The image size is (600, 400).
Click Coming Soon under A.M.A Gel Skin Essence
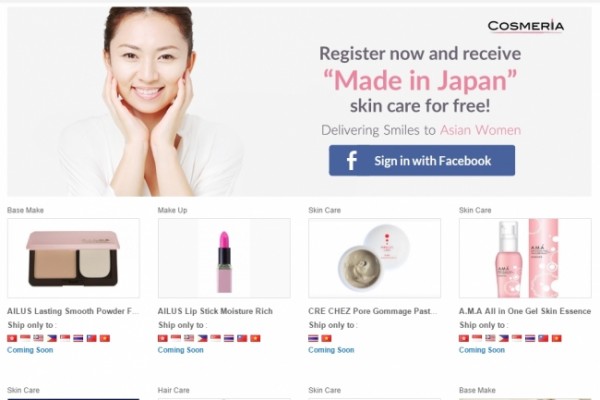click(482, 350)
